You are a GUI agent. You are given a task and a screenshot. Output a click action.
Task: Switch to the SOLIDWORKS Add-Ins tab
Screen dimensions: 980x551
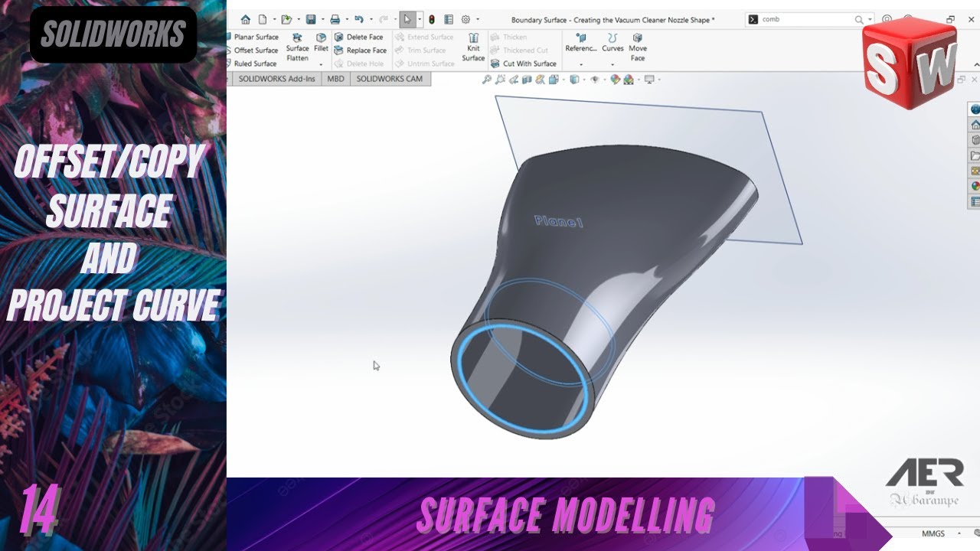tap(276, 79)
